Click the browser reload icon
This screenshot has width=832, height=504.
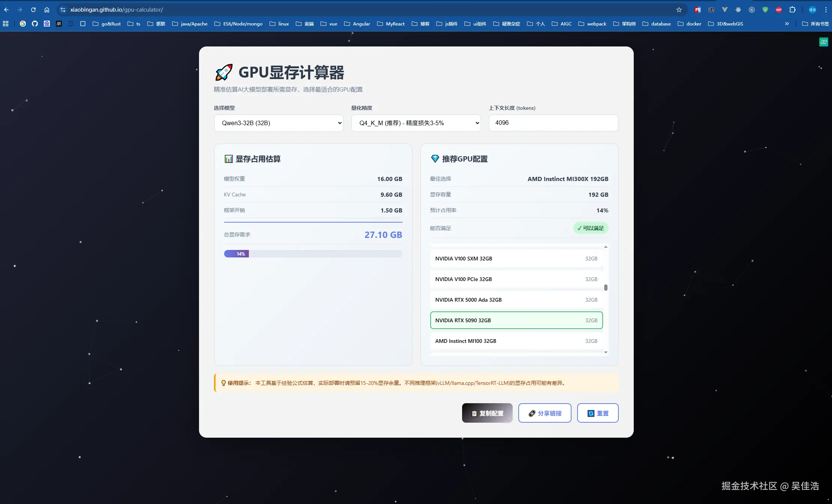point(33,10)
